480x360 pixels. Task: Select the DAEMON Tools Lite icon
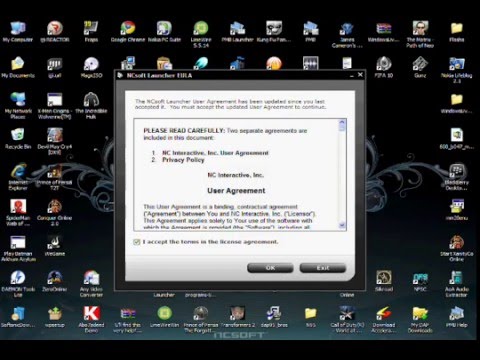point(18,283)
